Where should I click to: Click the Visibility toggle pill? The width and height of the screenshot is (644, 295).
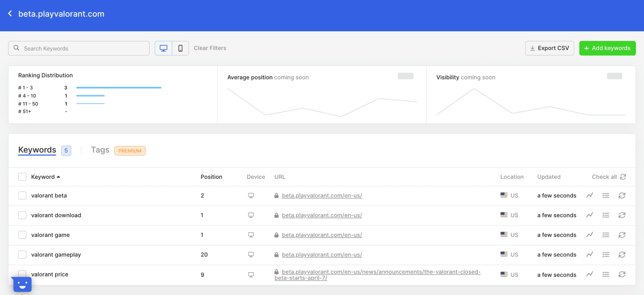tap(614, 76)
